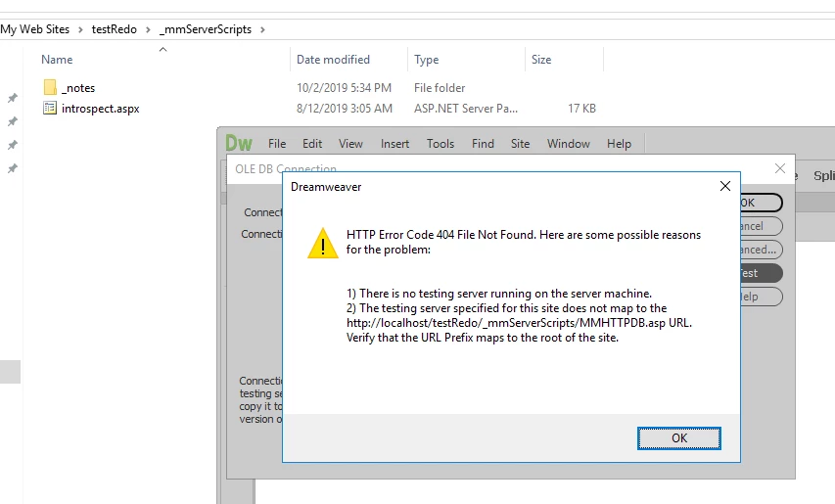Screen dimensions: 835x504
Task: Open the Help menu in Dreamweaver
Action: [619, 144]
